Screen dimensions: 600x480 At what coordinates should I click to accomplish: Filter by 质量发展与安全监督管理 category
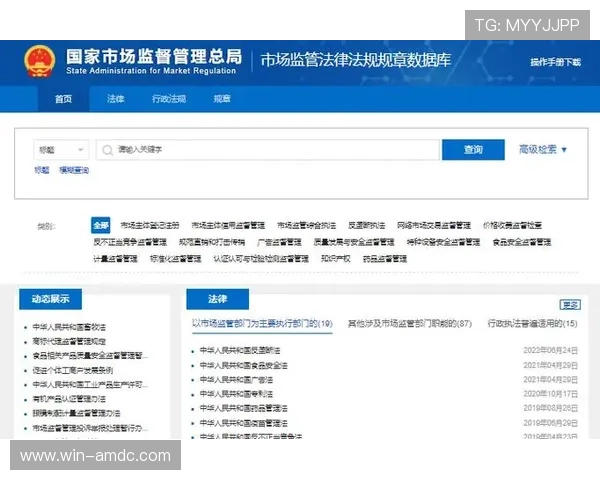click(x=354, y=242)
